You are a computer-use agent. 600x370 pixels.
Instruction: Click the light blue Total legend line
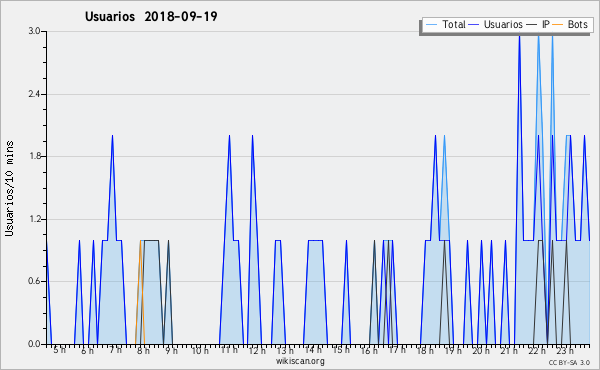click(x=431, y=25)
